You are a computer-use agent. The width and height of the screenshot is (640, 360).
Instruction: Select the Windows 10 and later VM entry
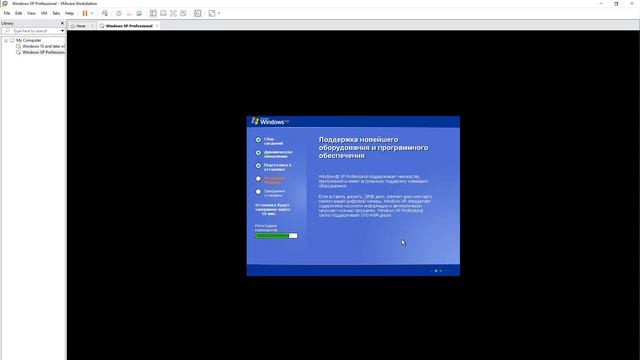43,47
